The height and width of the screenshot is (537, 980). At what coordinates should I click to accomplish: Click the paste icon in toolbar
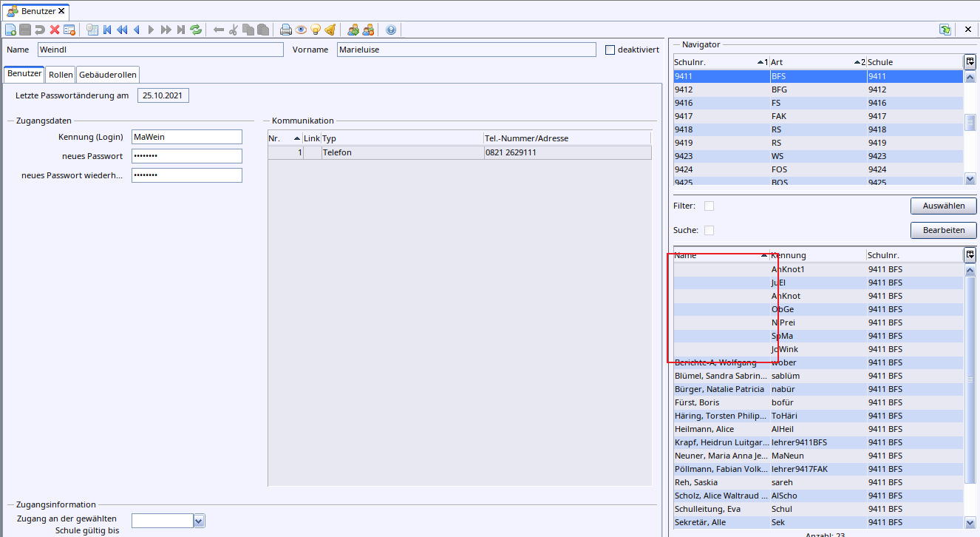coord(263,30)
